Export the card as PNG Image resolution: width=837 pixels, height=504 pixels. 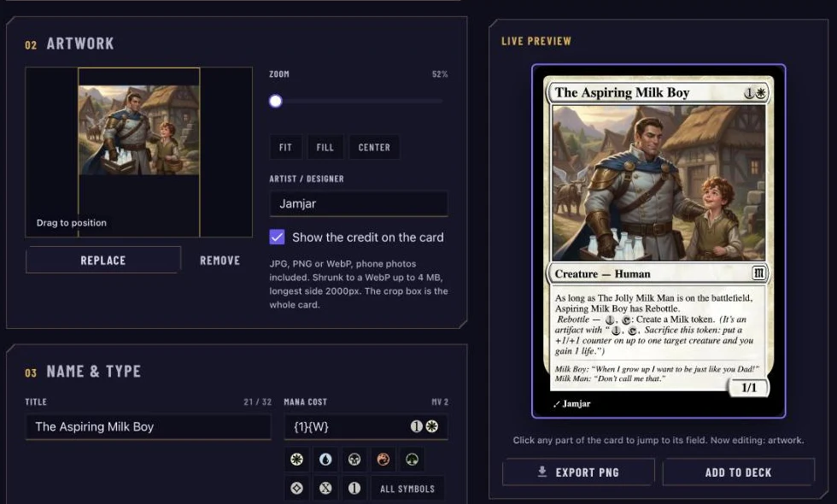pos(579,472)
